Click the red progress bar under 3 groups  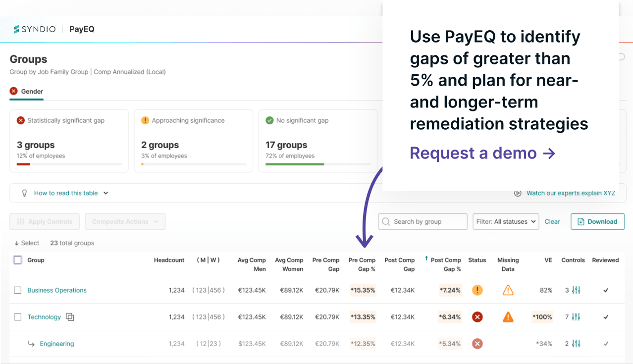point(23,164)
